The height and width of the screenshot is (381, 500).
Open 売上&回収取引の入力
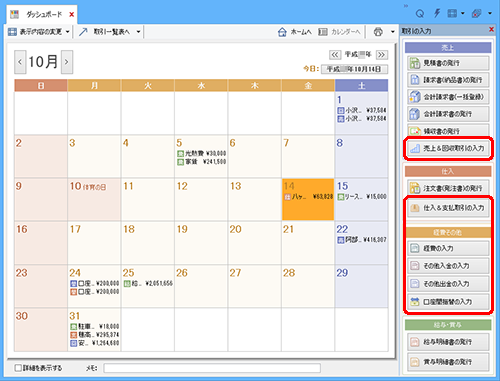[448, 148]
